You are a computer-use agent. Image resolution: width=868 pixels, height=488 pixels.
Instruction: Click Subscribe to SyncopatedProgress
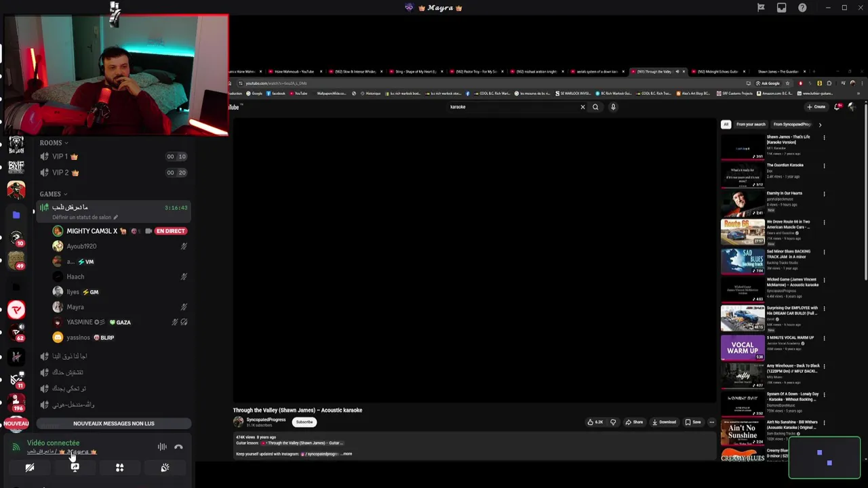(x=304, y=422)
